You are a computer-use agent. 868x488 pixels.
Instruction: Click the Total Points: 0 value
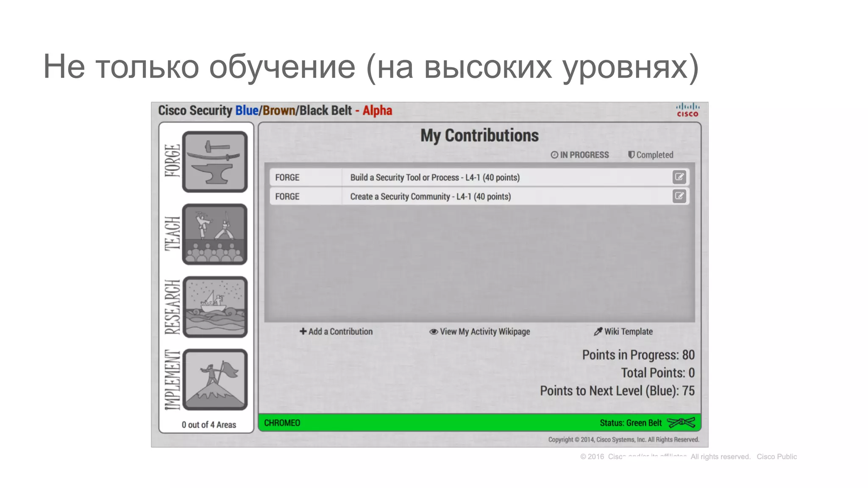click(658, 373)
